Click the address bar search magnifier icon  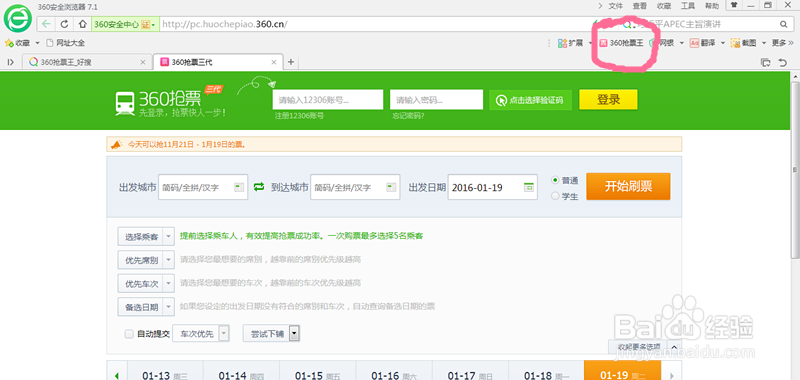[783, 24]
